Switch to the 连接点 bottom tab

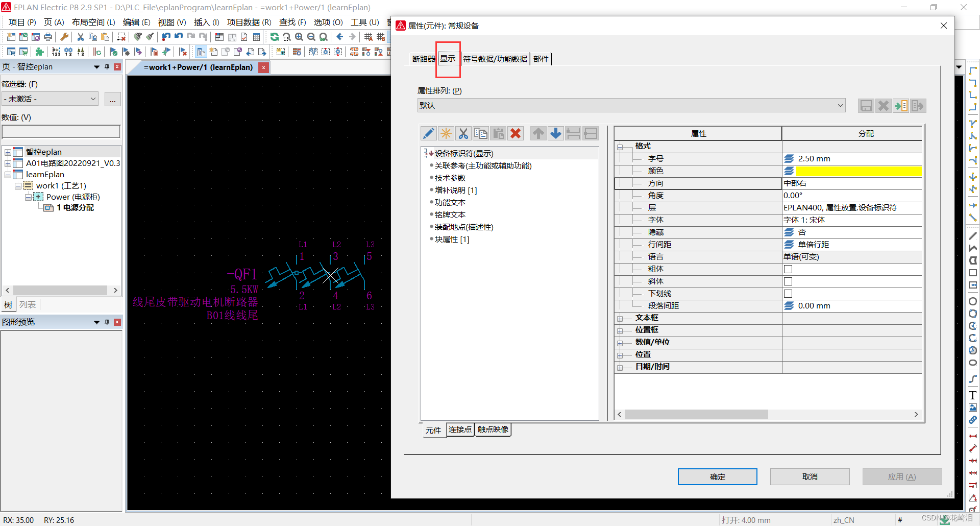[460, 429]
